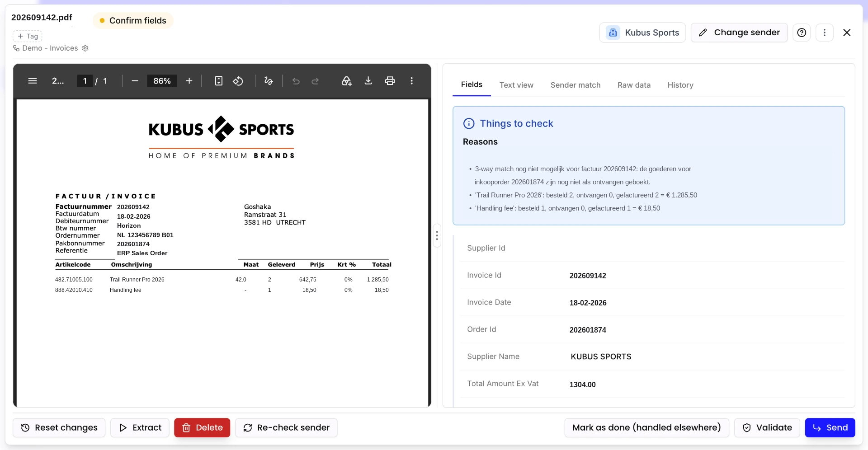This screenshot has height=450, width=868.
Task: Open the History tab
Action: click(x=680, y=85)
